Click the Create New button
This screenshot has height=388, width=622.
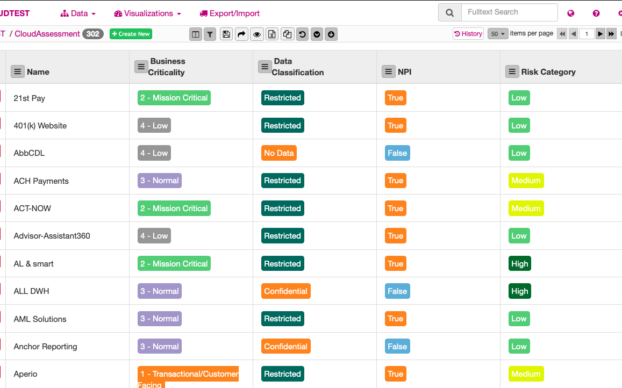pyautogui.click(x=131, y=34)
